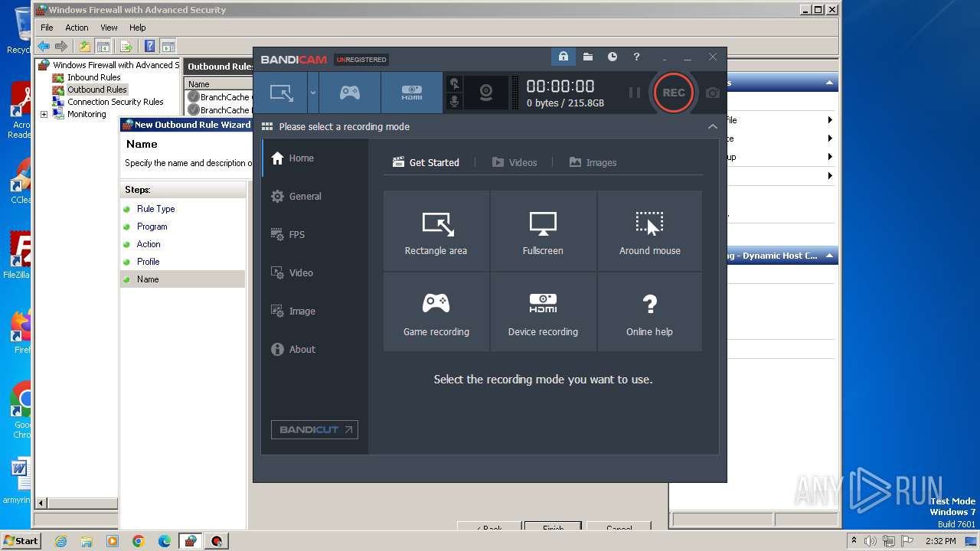The width and height of the screenshot is (980, 551).
Task: Choose the Device recording tile
Action: pyautogui.click(x=543, y=311)
